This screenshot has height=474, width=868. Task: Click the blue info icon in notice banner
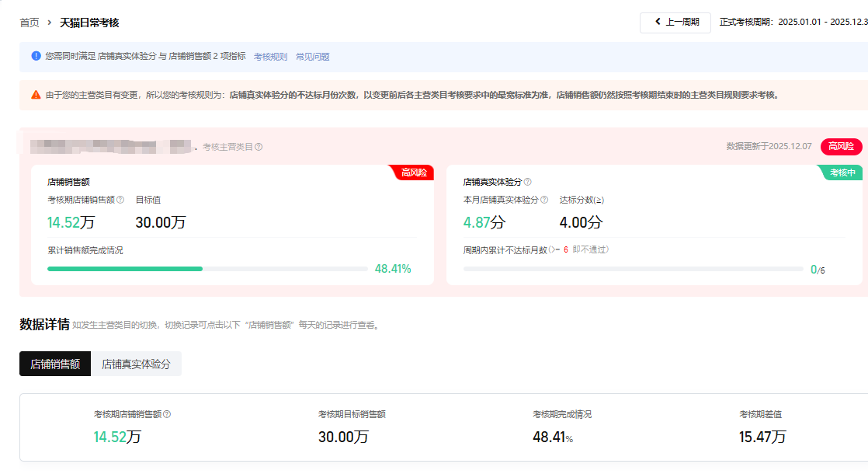coord(36,56)
